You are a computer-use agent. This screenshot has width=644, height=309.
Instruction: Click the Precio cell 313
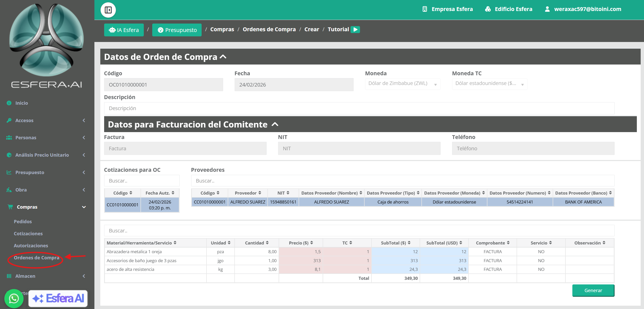pos(301,261)
